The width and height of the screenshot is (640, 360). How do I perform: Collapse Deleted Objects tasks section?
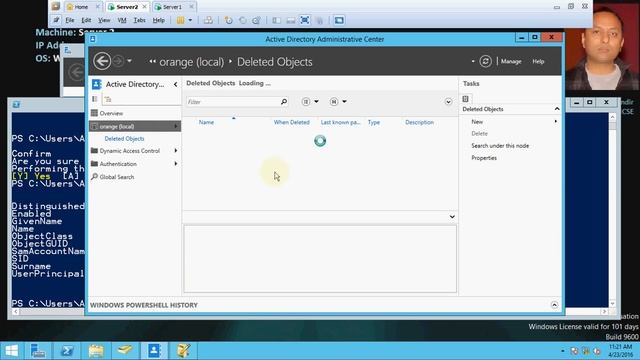point(557,109)
